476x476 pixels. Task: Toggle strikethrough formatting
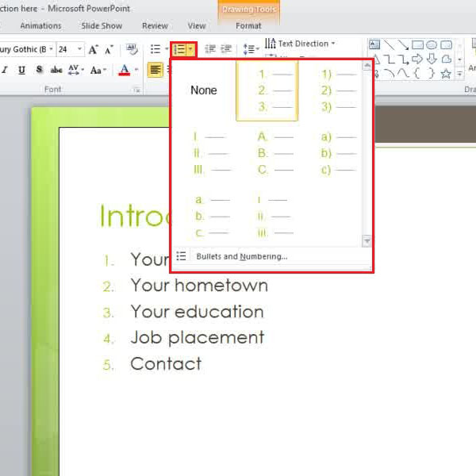tap(56, 70)
